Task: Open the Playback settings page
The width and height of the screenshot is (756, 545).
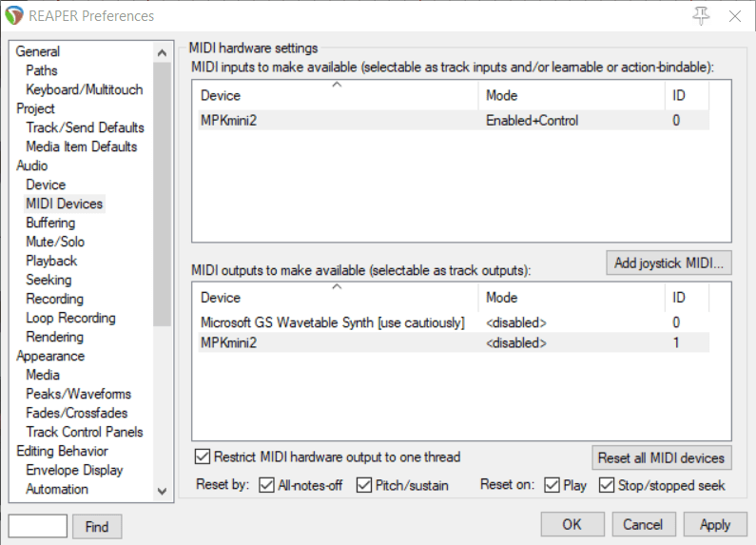Action: [51, 261]
